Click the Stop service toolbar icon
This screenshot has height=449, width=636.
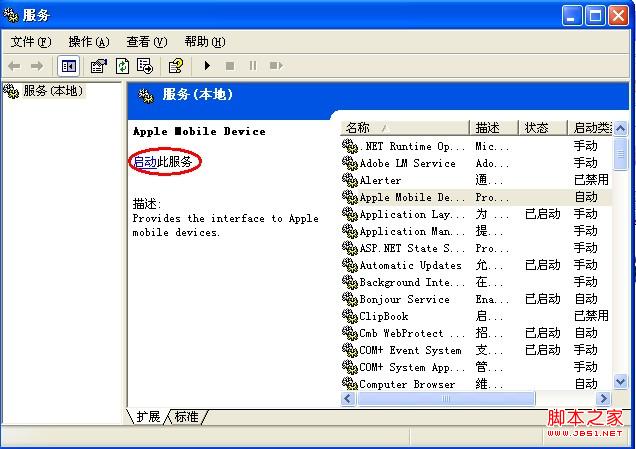coord(230,66)
